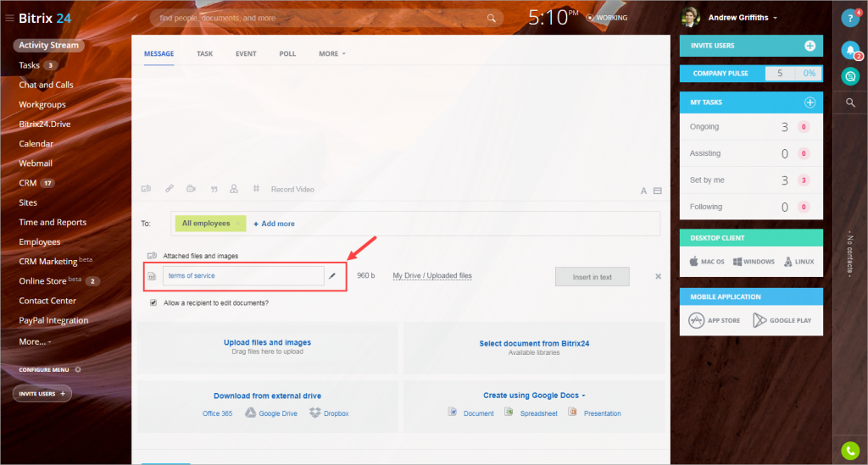Open Tasks in sidebar
This screenshot has width=868, height=465.
(x=29, y=65)
